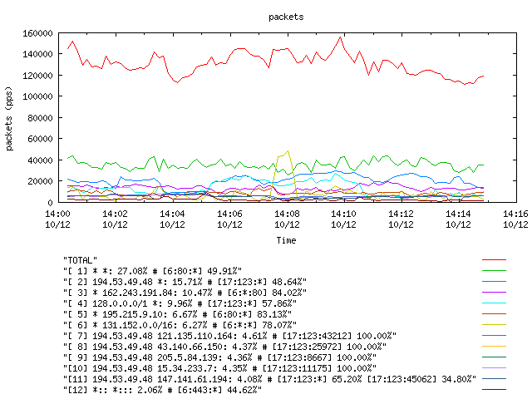Select legend entry [ 5] 195.215.9.10
The image size is (532, 399).
click(x=177, y=314)
